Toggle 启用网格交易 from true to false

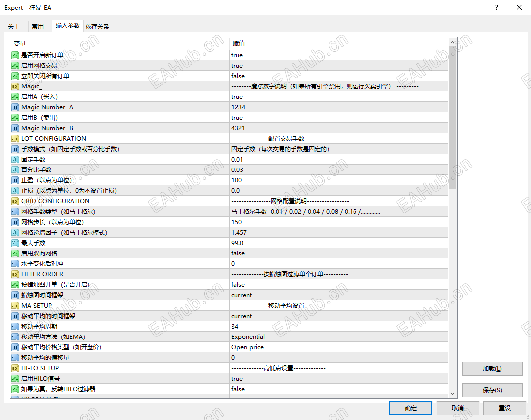pos(298,65)
